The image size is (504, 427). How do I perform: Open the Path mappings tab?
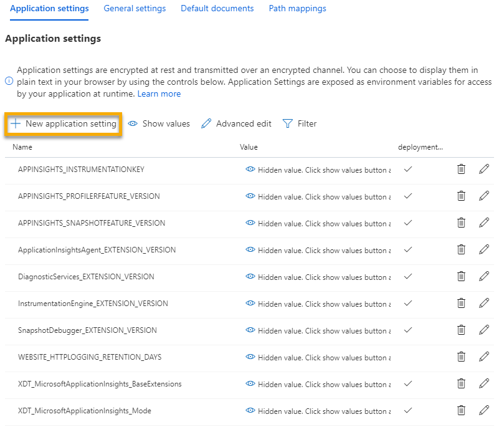tap(297, 8)
